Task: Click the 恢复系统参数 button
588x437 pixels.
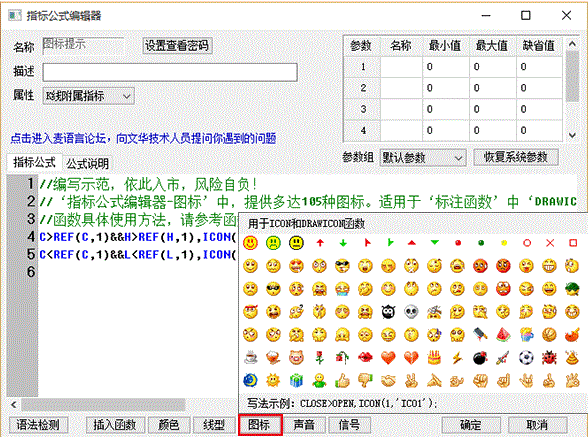Action: [x=516, y=157]
